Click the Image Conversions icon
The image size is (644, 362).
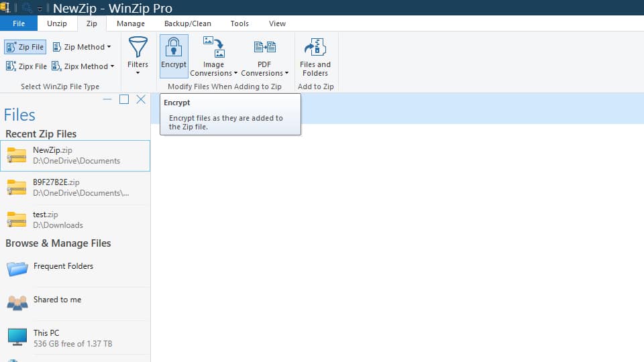(213, 47)
